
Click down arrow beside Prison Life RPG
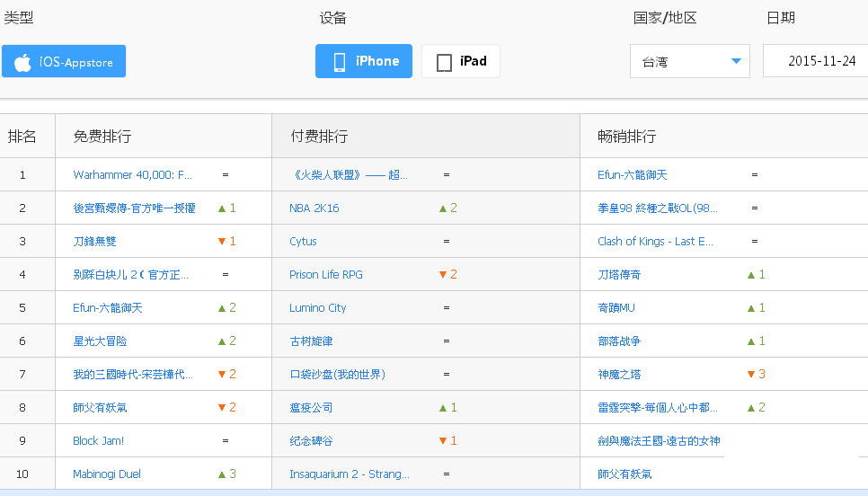tap(443, 275)
